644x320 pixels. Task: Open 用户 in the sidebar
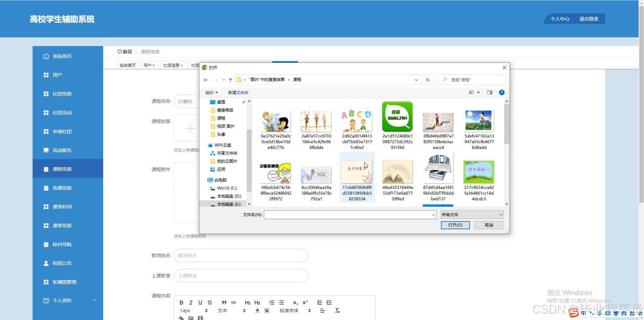[68, 75]
